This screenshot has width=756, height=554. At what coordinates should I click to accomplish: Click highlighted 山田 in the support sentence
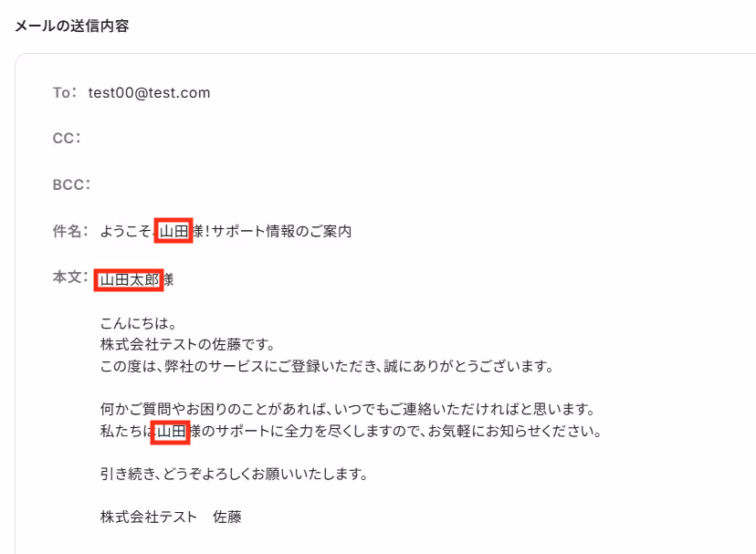click(171, 432)
